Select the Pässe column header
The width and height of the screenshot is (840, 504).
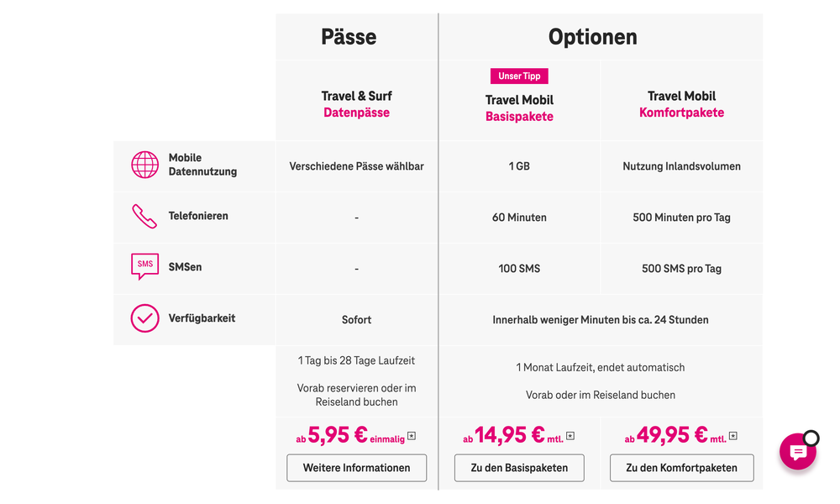tap(349, 37)
